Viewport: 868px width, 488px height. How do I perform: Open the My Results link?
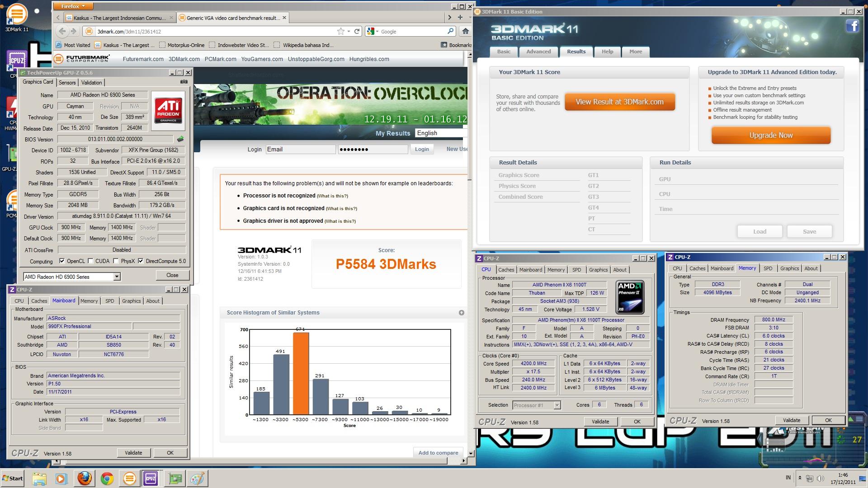tap(393, 133)
